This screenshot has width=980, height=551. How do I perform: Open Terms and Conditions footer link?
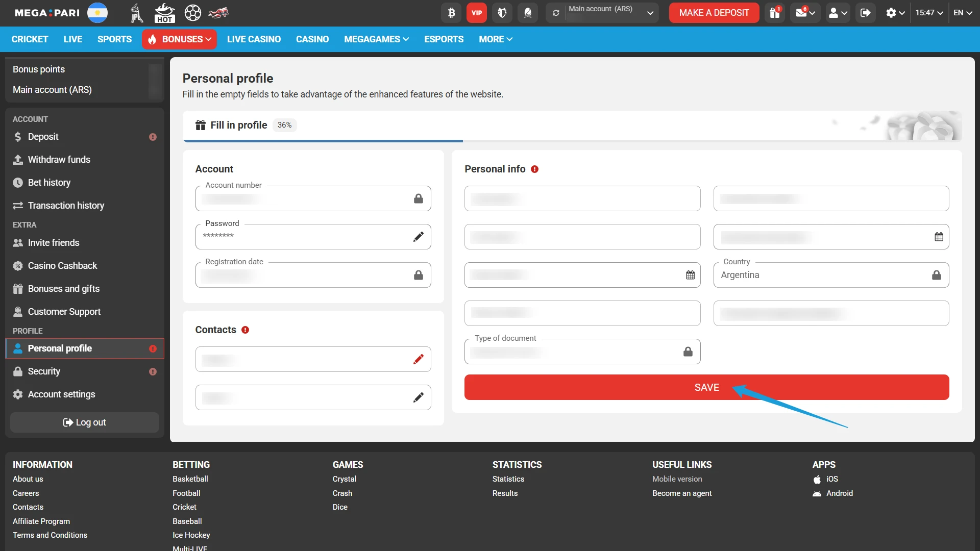point(50,535)
